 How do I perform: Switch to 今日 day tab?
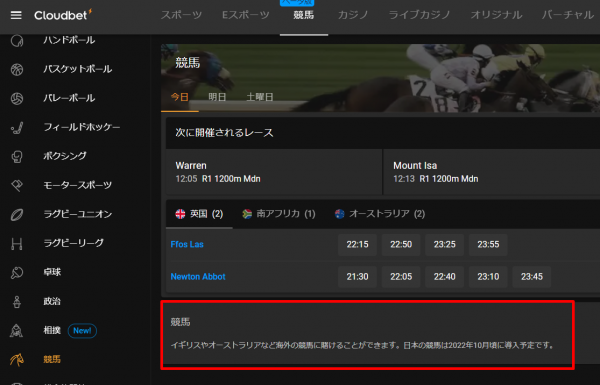point(180,97)
